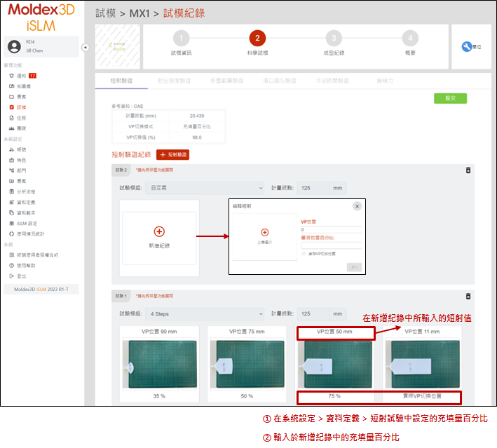The height and width of the screenshot is (448, 497).
Task: Click the 試驗 1 label tag
Action: 121,296
